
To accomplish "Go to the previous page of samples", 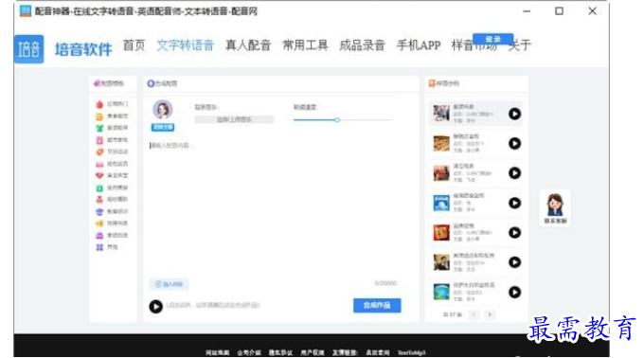I will [474, 314].
